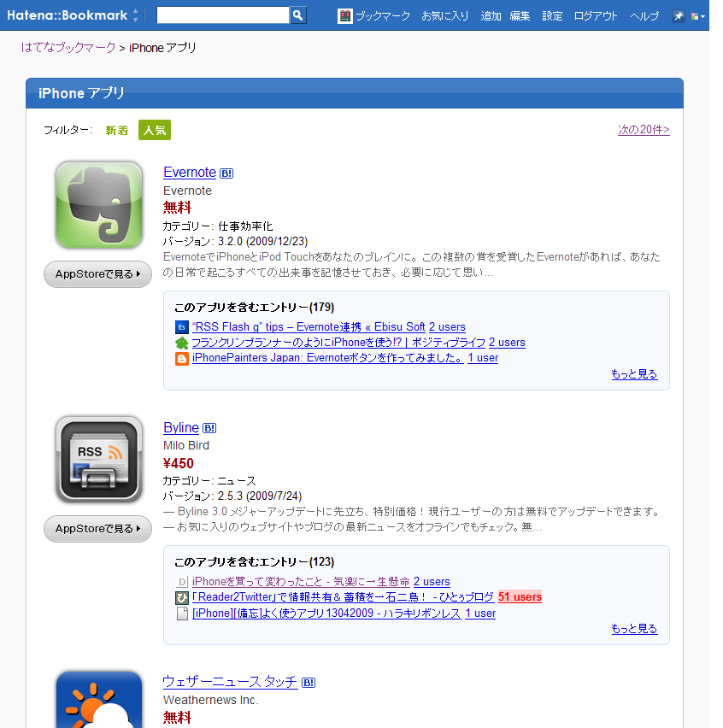The width and height of the screenshot is (723, 728).
Task: Click Byline price ¥450 text
Action: (179, 463)
